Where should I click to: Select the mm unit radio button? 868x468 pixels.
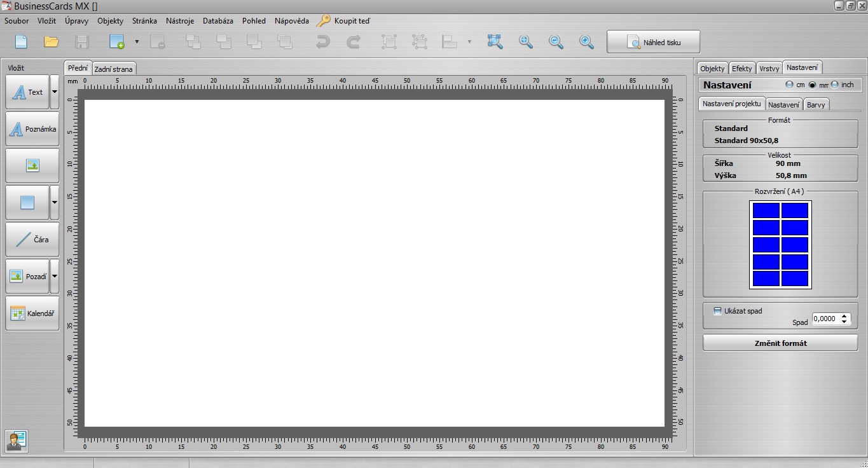pos(812,85)
